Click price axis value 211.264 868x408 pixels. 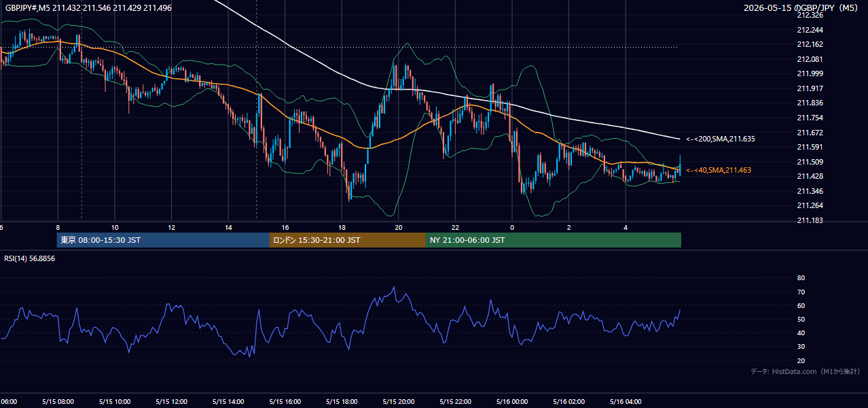tap(809, 206)
